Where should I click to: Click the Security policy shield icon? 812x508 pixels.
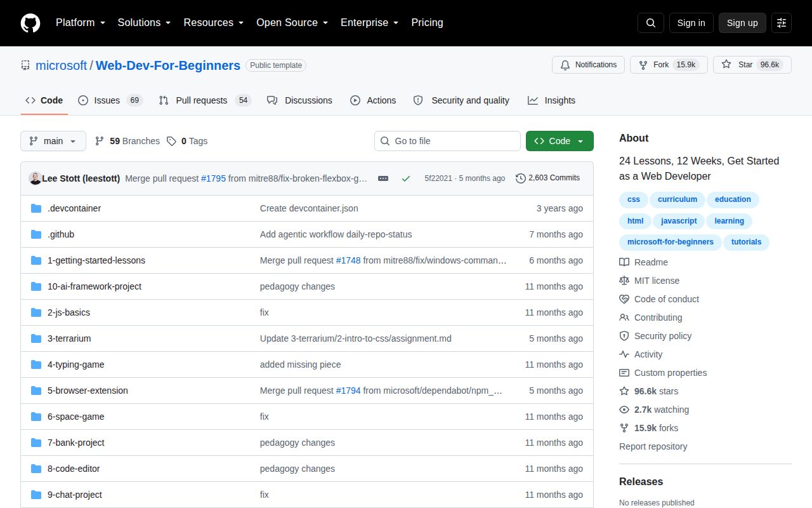624,336
